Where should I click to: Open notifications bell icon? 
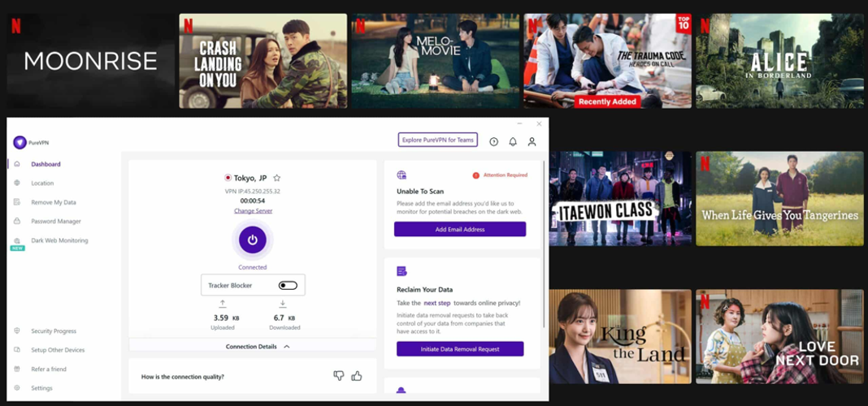click(x=513, y=141)
